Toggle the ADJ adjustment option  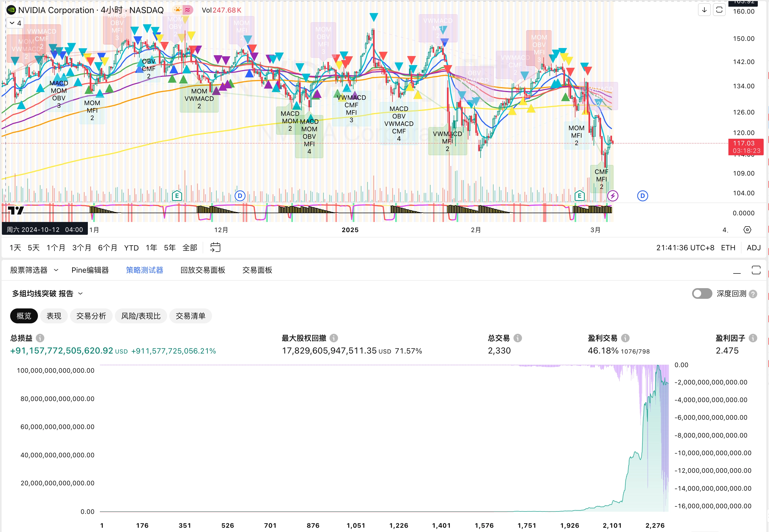pyautogui.click(x=754, y=248)
